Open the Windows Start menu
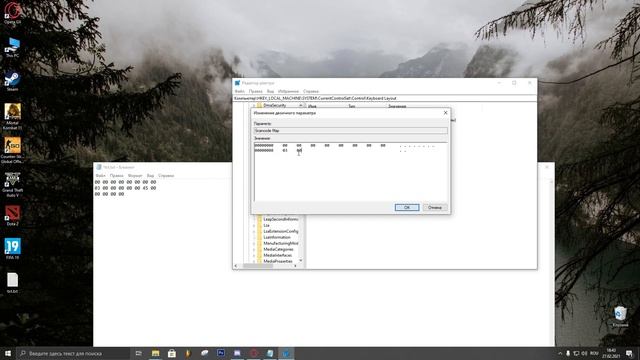The height and width of the screenshot is (360, 640). (8, 353)
